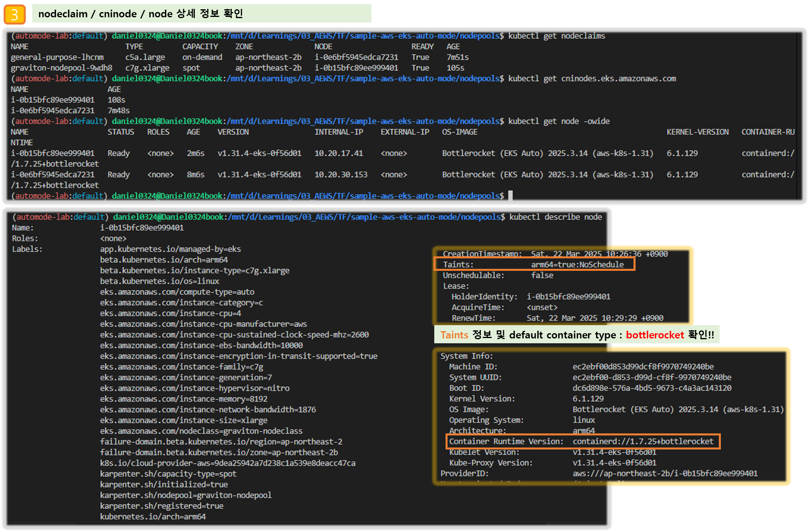The height and width of the screenshot is (532, 809).
Task: Click the eks.amazonaws.com/nodeclass=graviton-nodeclass label
Action: [201, 431]
